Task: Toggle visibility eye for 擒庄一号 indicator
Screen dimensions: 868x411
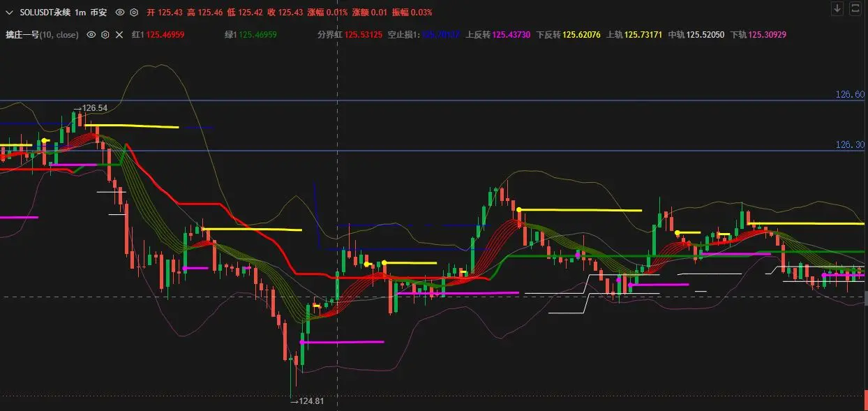Action: pyautogui.click(x=91, y=35)
